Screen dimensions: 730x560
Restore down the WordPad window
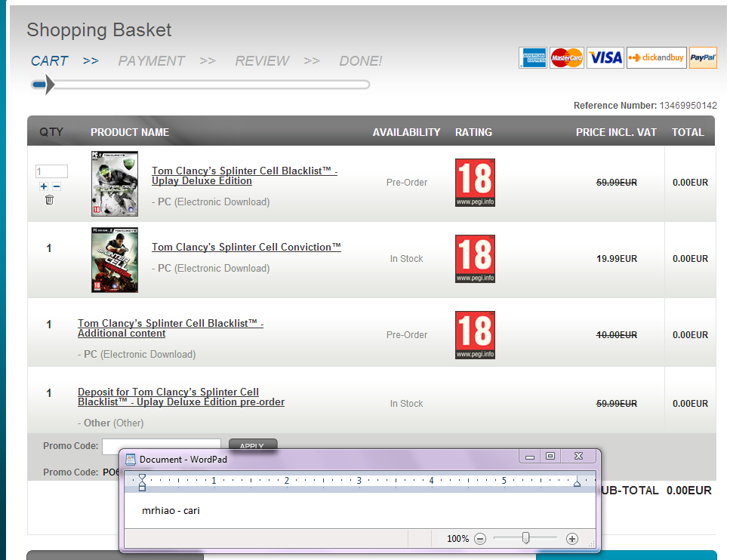tap(550, 456)
